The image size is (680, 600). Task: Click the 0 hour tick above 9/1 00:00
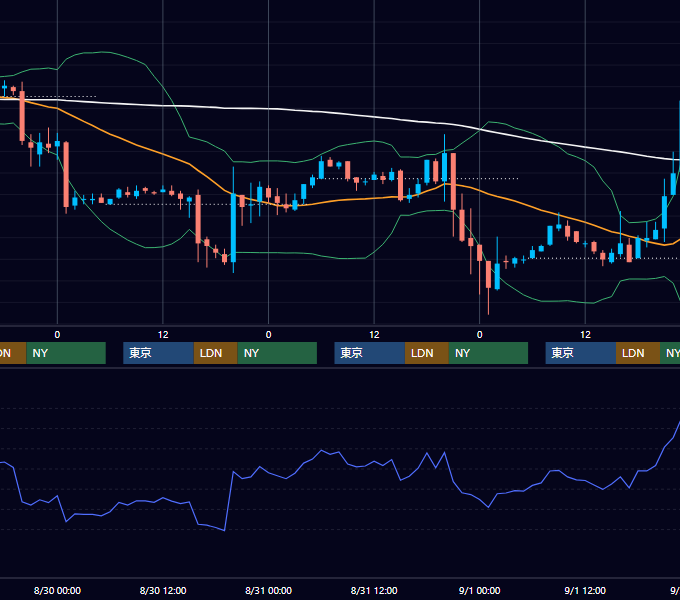pyautogui.click(x=479, y=335)
